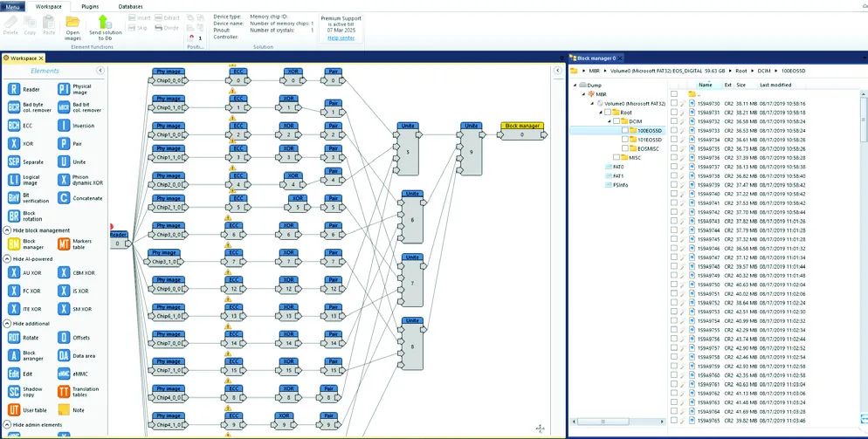Click the Markers table element icon
Screen dimensions: 868x439
64,244
